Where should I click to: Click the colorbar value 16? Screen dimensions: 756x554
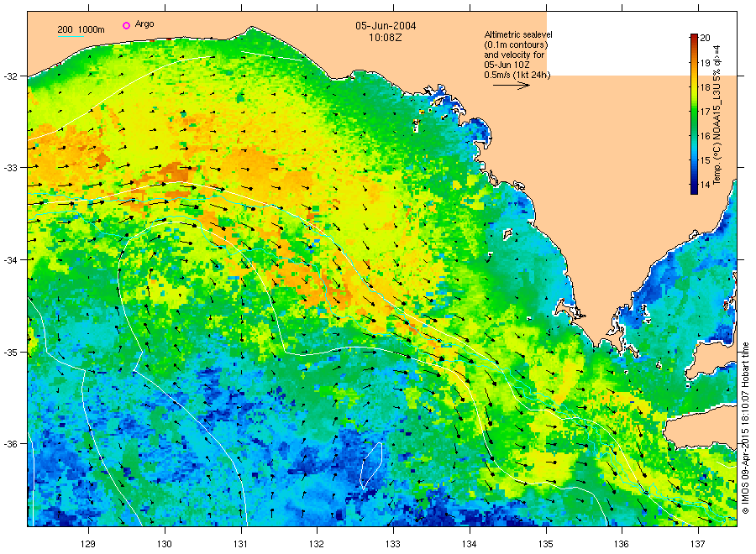(x=706, y=136)
